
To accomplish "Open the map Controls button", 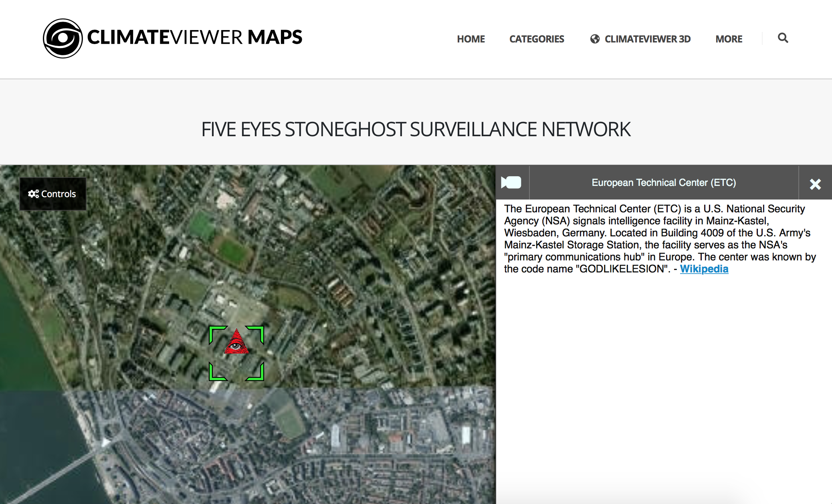I will (53, 194).
